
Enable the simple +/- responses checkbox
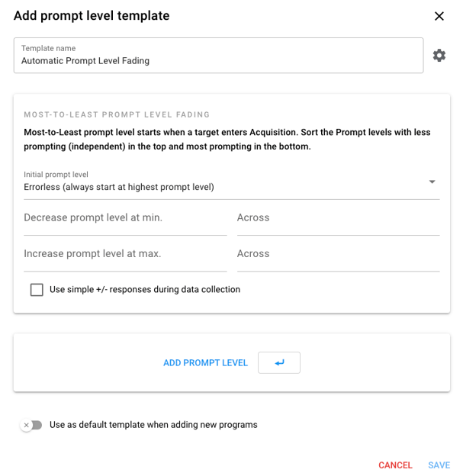tap(37, 290)
